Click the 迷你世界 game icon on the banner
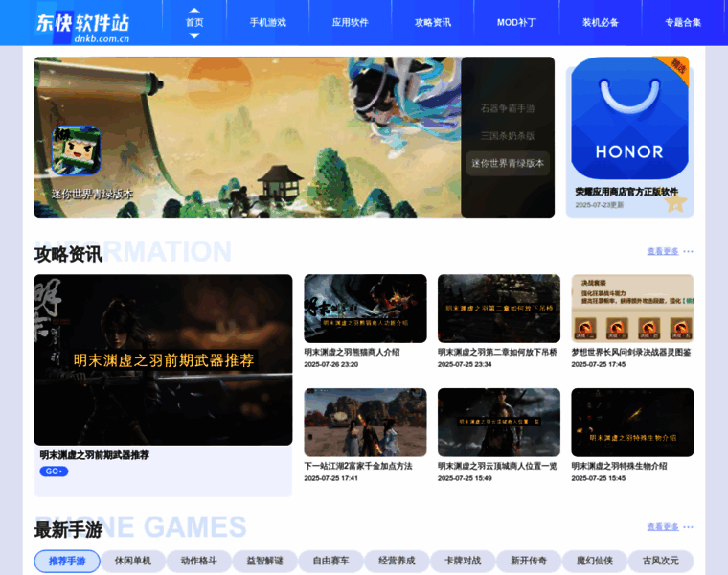 pyautogui.click(x=76, y=150)
